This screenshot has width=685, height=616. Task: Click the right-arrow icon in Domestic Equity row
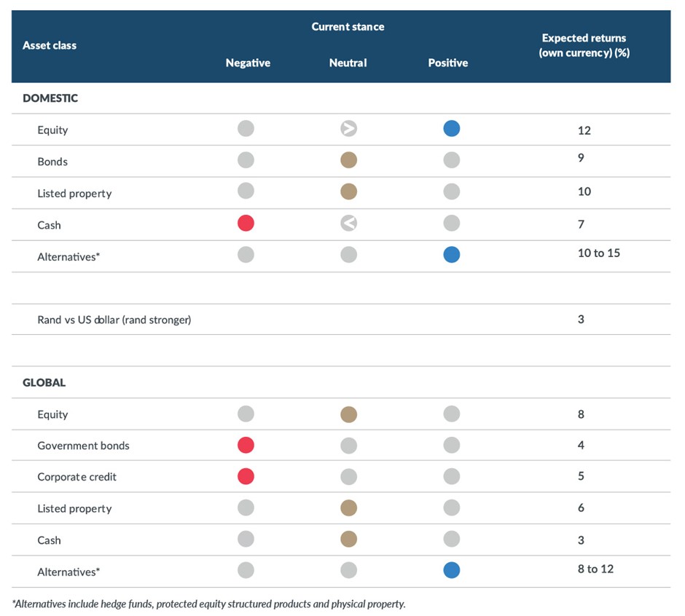point(348,129)
